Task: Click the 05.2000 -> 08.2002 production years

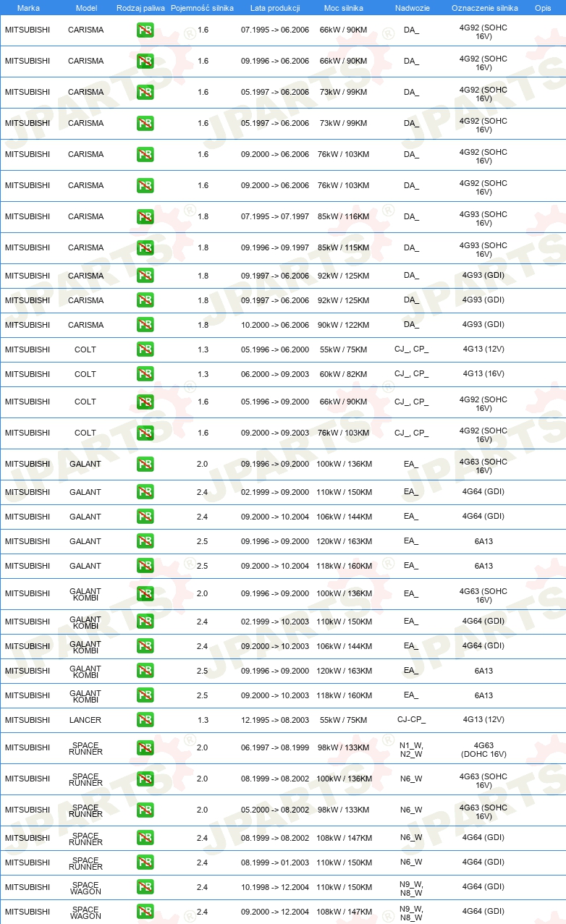Action: coord(275,810)
